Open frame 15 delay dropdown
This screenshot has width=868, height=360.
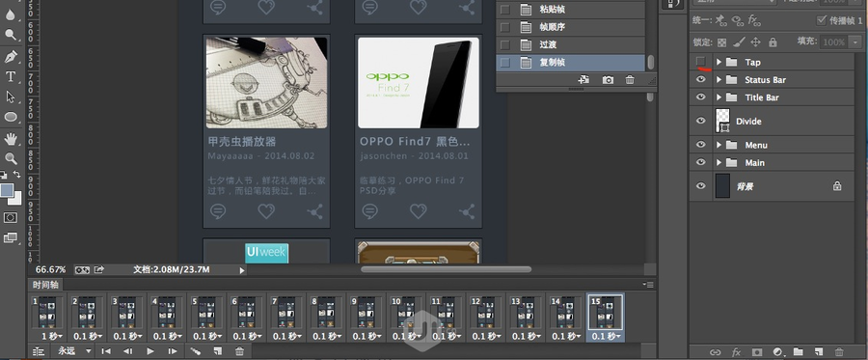[x=606, y=336]
